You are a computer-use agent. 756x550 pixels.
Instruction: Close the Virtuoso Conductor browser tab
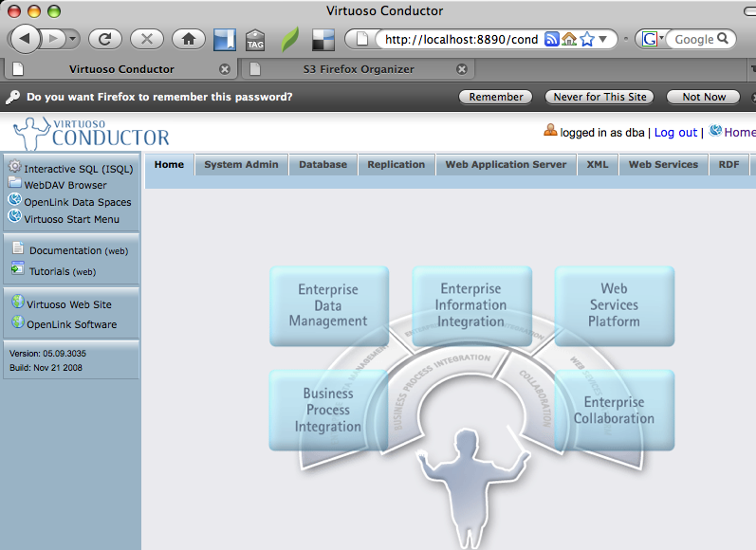pyautogui.click(x=225, y=69)
